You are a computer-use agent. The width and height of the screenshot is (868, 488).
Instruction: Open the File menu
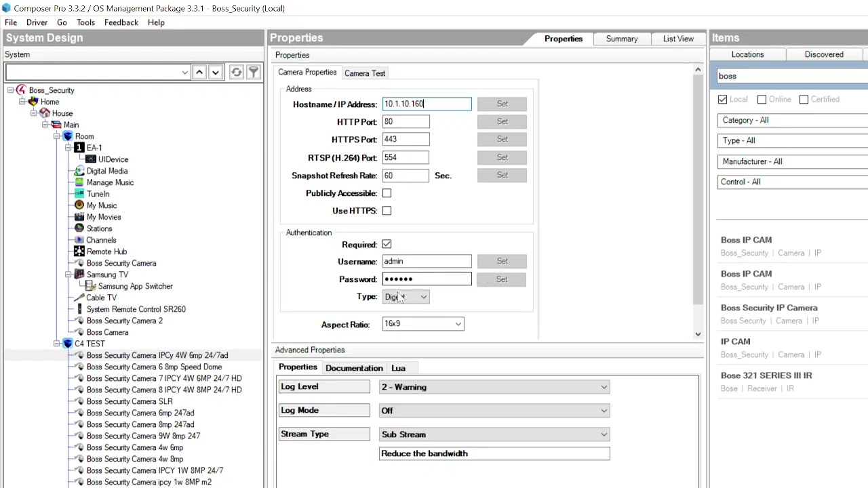(11, 22)
